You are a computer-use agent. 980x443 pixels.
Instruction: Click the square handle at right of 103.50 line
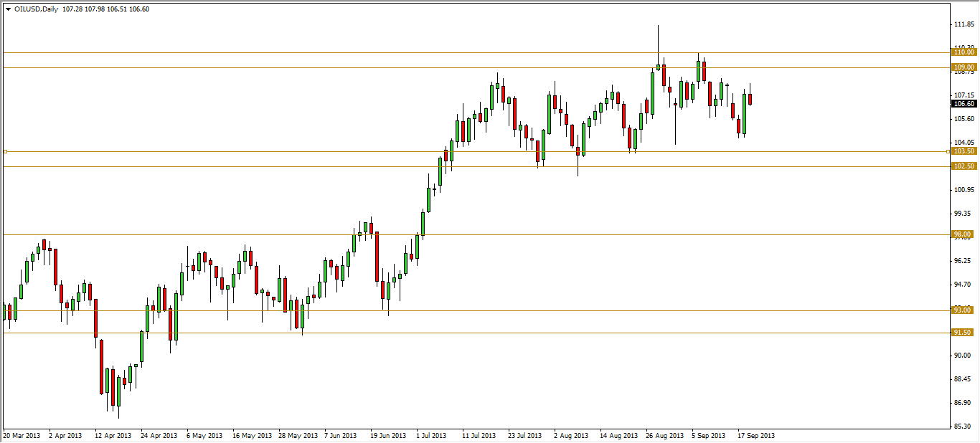point(947,151)
